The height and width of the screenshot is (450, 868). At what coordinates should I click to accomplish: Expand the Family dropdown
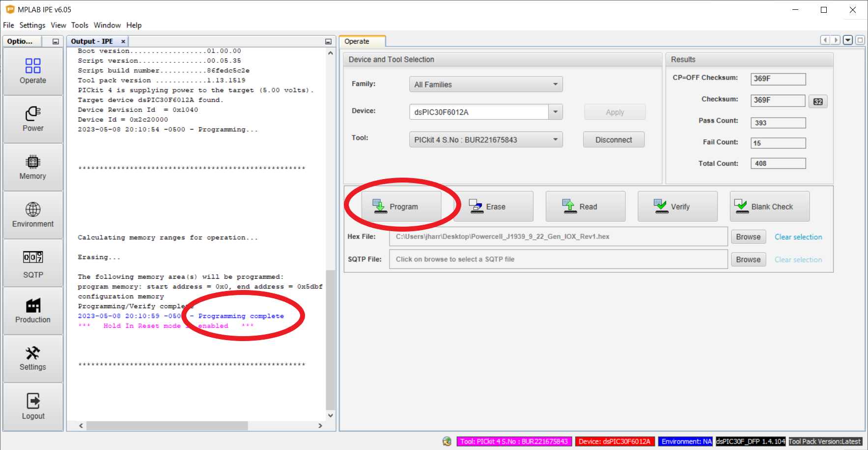click(x=555, y=84)
